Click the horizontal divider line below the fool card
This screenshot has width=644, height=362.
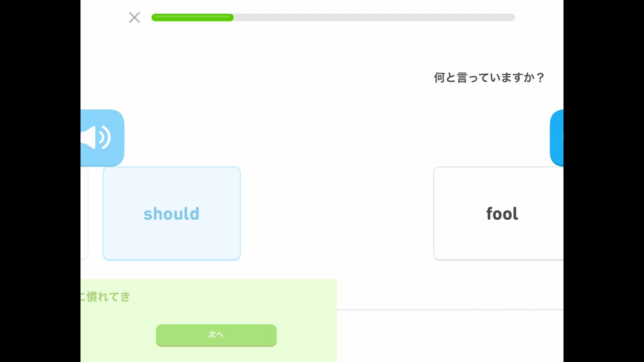click(x=449, y=310)
